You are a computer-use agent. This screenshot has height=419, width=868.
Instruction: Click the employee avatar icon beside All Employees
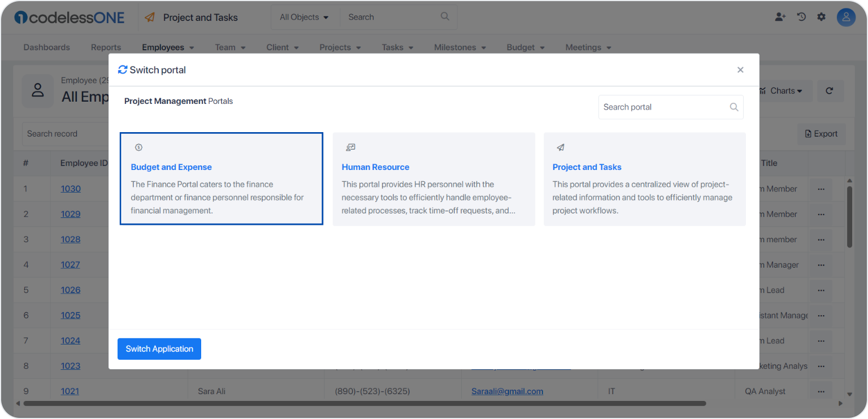coord(38,90)
